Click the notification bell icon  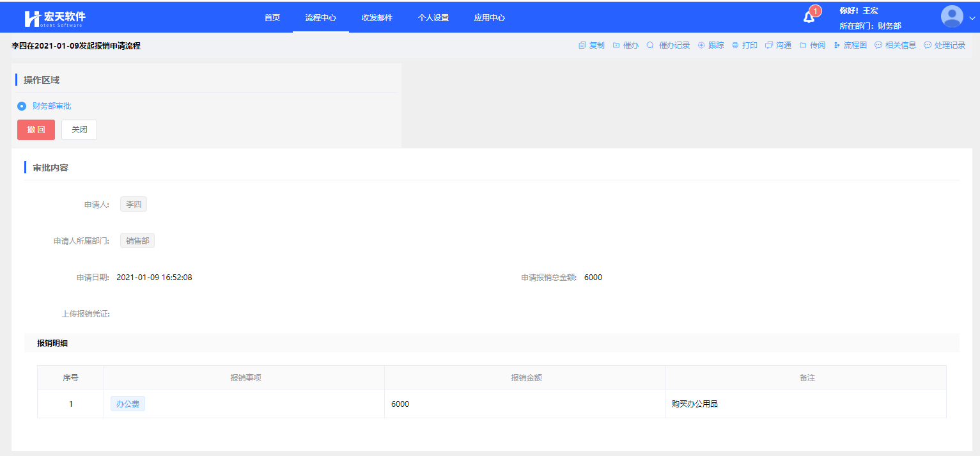click(809, 17)
